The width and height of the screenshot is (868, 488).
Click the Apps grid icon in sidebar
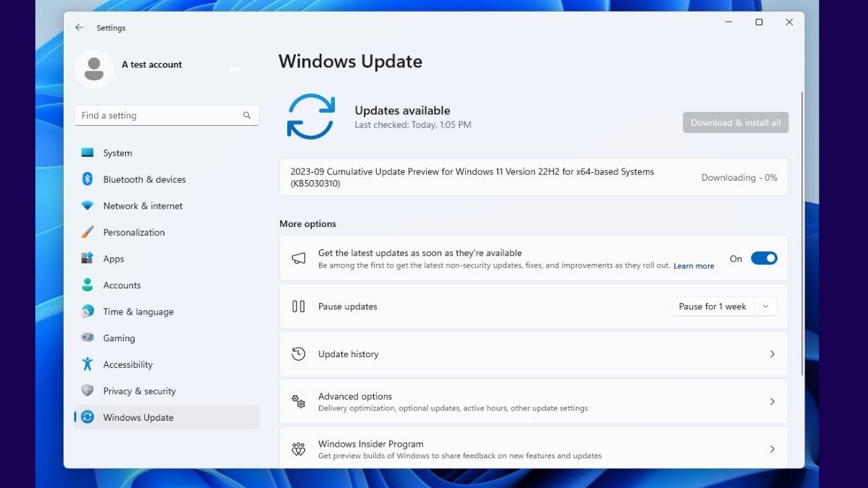click(88, 259)
